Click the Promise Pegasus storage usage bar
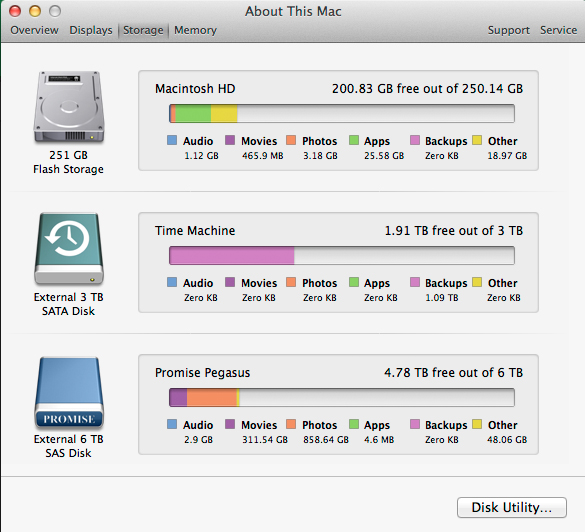 342,397
